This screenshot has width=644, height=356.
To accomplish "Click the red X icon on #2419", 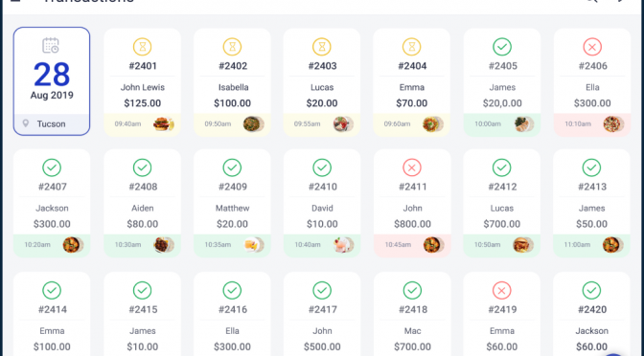I will point(501,290).
